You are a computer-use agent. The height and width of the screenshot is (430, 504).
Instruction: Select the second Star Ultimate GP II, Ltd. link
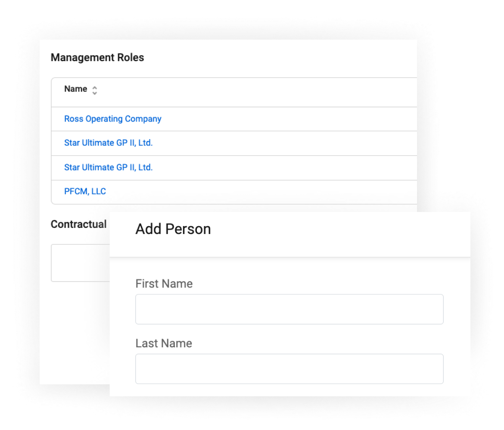(108, 167)
